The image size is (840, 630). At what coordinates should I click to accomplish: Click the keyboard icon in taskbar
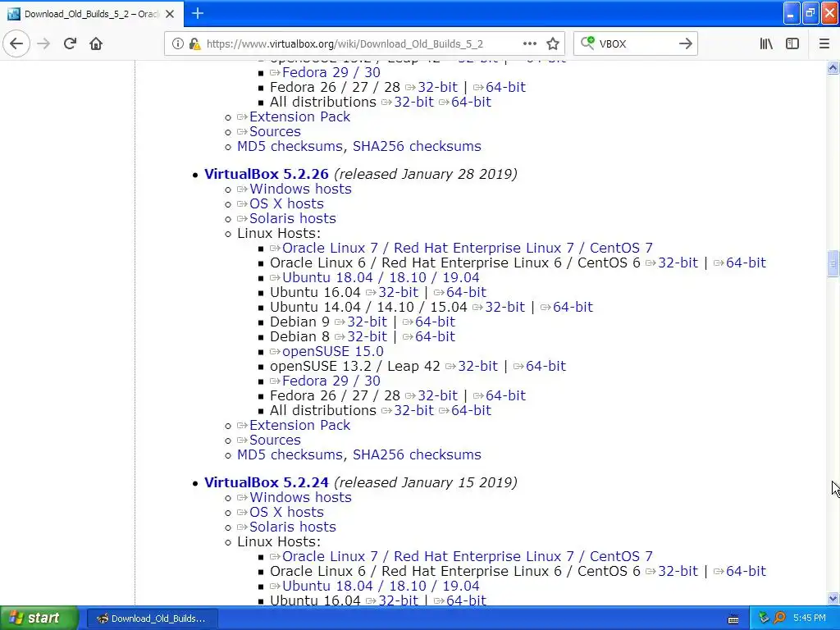pyautogui.click(x=733, y=619)
